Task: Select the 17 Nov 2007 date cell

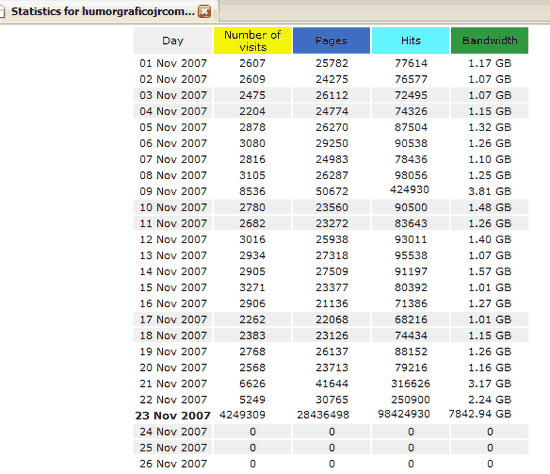Action: point(173,320)
